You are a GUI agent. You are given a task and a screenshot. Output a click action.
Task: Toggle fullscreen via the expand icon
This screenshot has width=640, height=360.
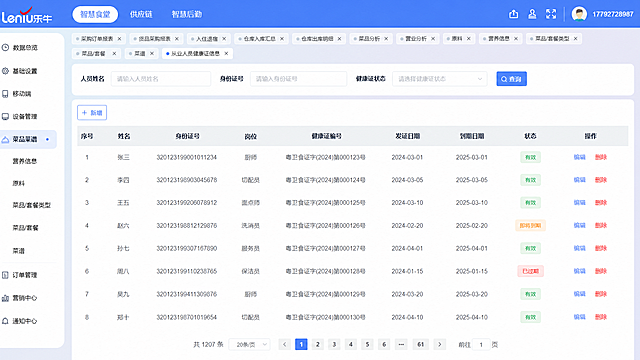coord(551,14)
